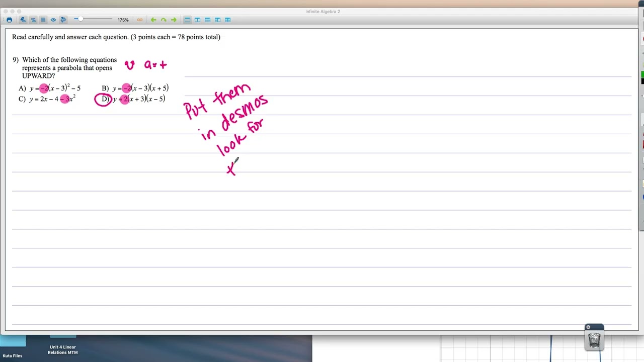This screenshot has width=644, height=362.
Task: Click the refresh preview icon with eye
Action: tap(63, 20)
